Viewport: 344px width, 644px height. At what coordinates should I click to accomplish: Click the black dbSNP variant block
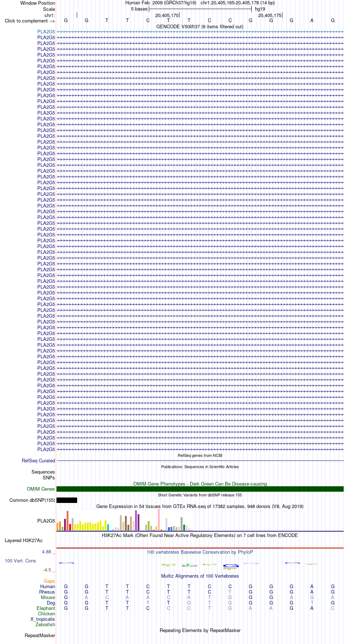pyautogui.click(x=67, y=500)
